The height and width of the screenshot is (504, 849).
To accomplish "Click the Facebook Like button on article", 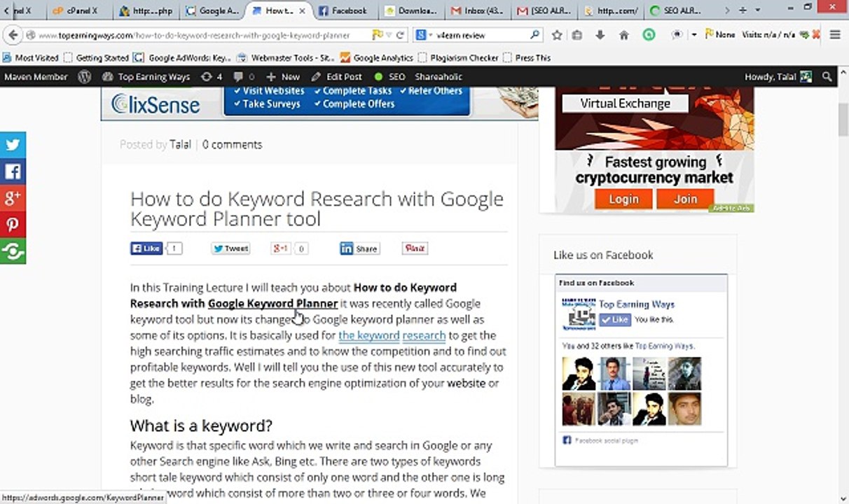I will point(146,248).
